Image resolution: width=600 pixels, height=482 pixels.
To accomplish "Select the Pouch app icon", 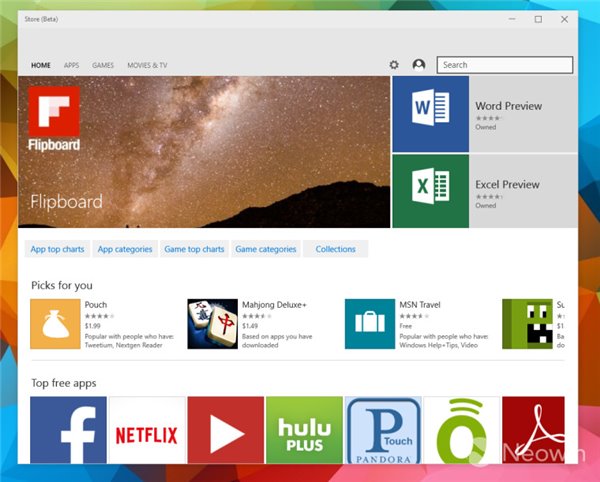I will click(x=55, y=324).
